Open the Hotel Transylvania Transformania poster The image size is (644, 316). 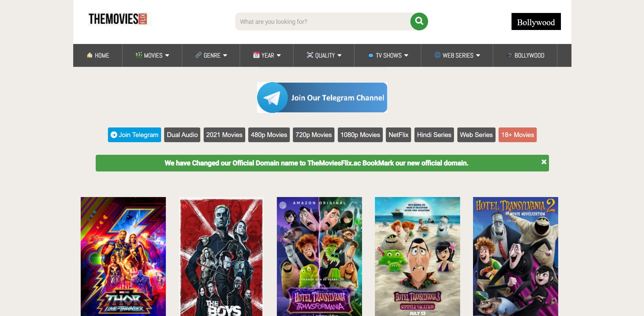(319, 256)
